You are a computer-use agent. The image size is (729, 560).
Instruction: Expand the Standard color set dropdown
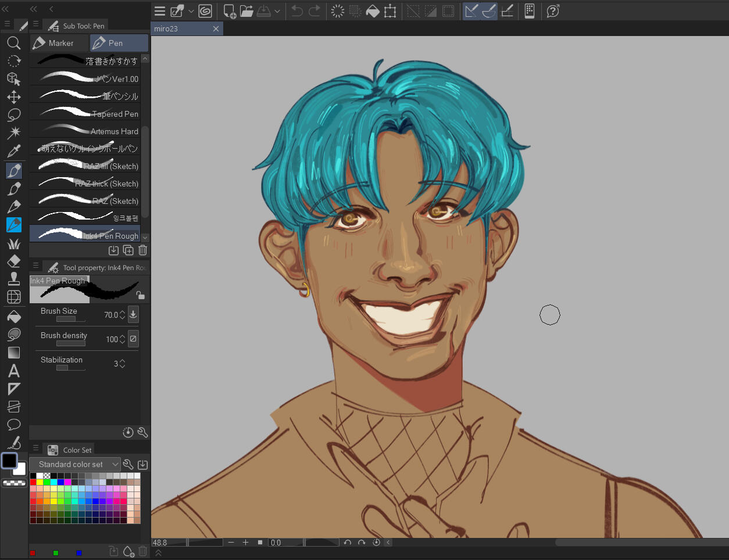pos(76,464)
